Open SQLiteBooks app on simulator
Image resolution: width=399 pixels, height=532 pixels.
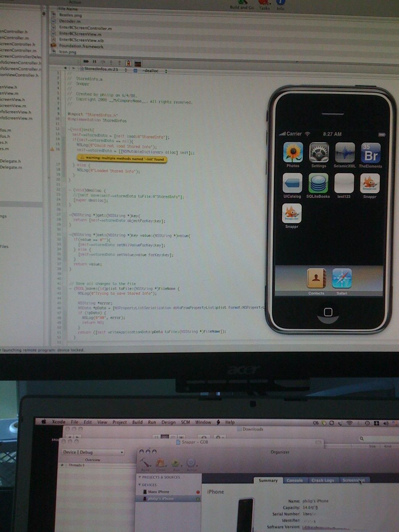pyautogui.click(x=318, y=183)
